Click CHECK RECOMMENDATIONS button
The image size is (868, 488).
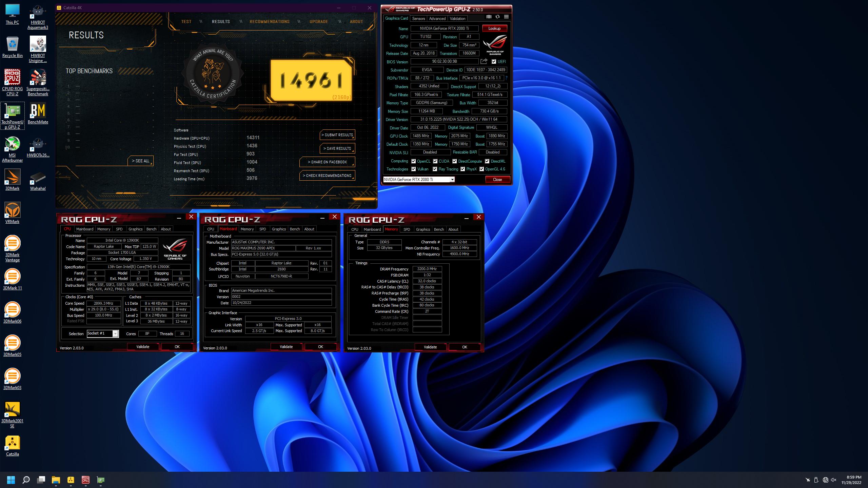(327, 176)
